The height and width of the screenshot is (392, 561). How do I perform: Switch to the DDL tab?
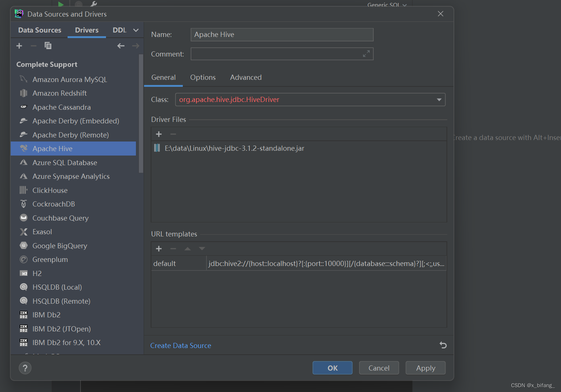pyautogui.click(x=120, y=30)
